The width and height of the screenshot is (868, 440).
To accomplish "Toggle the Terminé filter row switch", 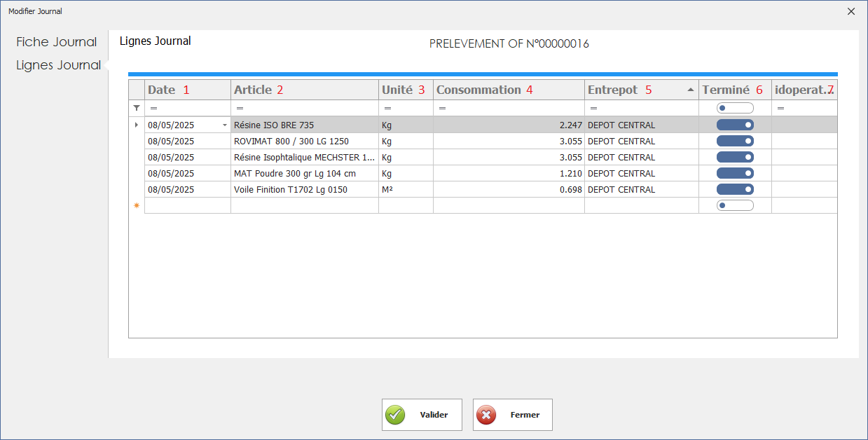I will (x=735, y=108).
